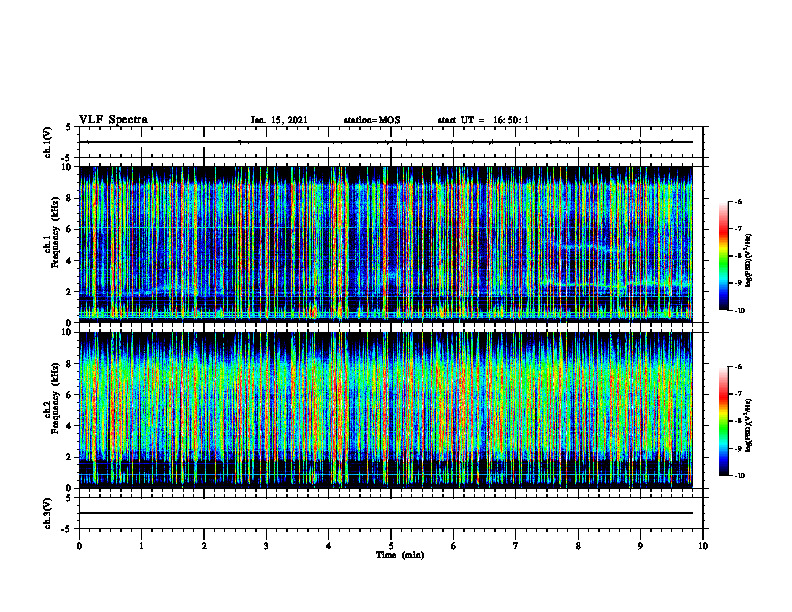Click ch.2 frequency axis tick '8'

click(x=70, y=364)
